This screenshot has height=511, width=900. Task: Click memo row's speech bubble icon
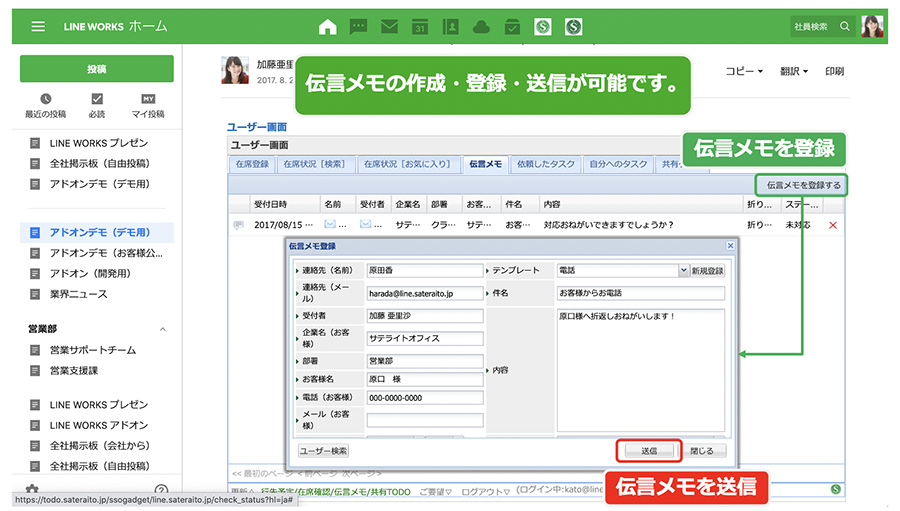click(x=238, y=225)
